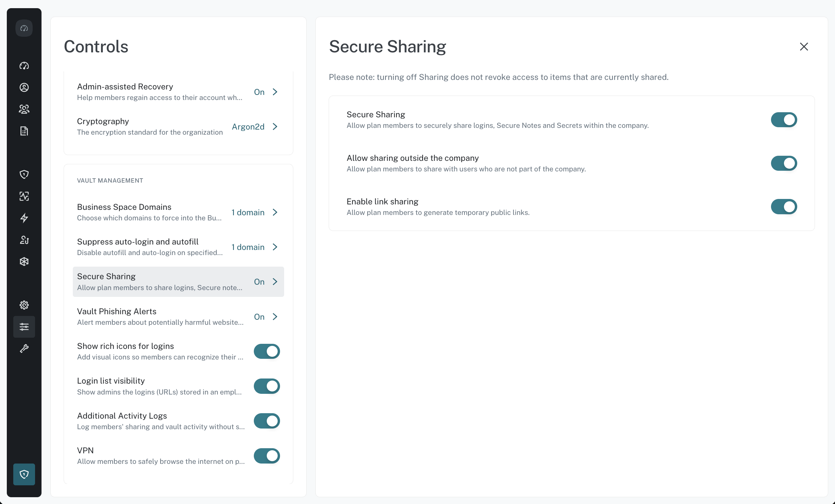Toggle Show rich icons for logins

[267, 351]
